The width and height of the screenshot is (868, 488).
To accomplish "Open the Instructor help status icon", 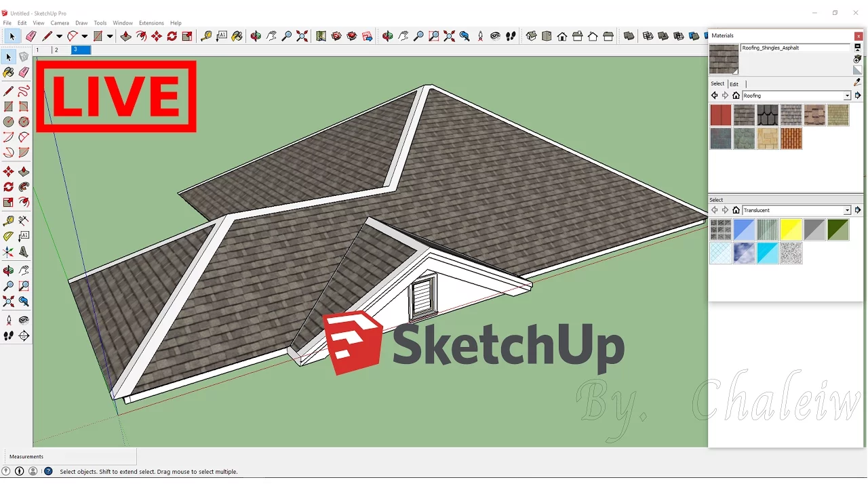I will 48,471.
